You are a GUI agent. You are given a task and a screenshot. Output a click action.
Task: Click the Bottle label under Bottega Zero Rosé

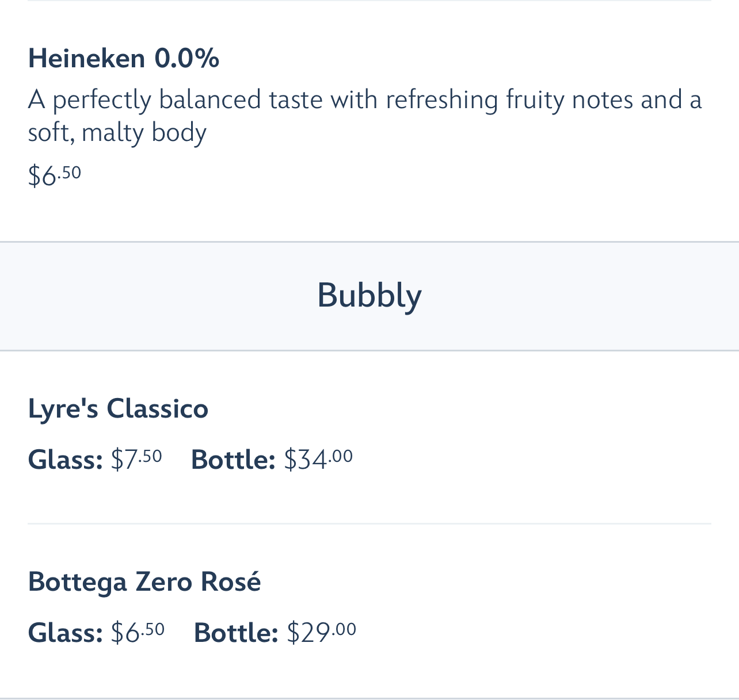click(x=236, y=633)
